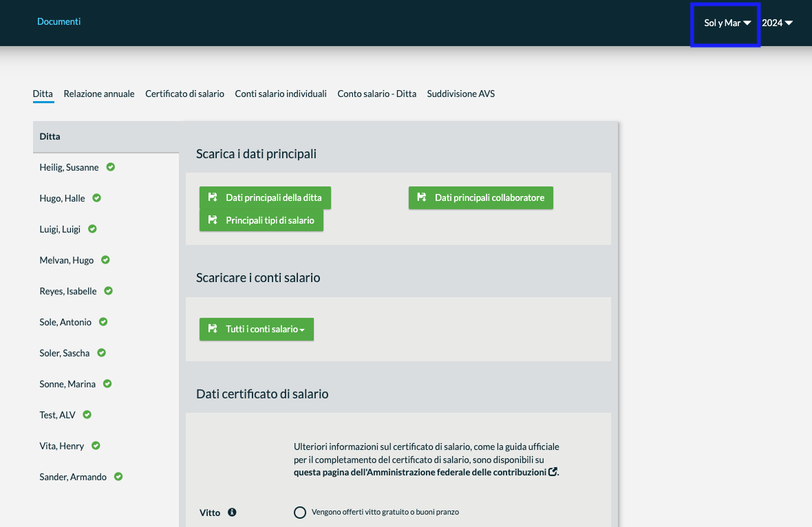Select employee Heilig, Susanne
The height and width of the screenshot is (527, 812).
69,167
